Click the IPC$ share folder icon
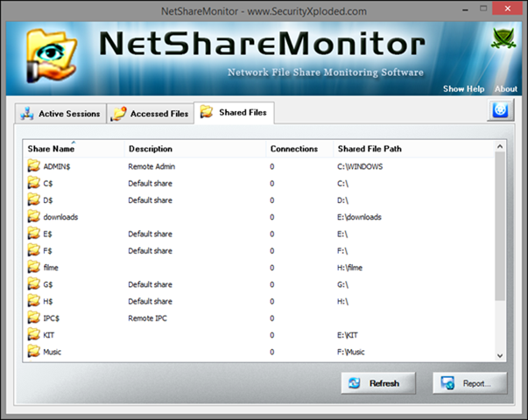Image resolution: width=528 pixels, height=420 pixels. pyautogui.click(x=33, y=318)
